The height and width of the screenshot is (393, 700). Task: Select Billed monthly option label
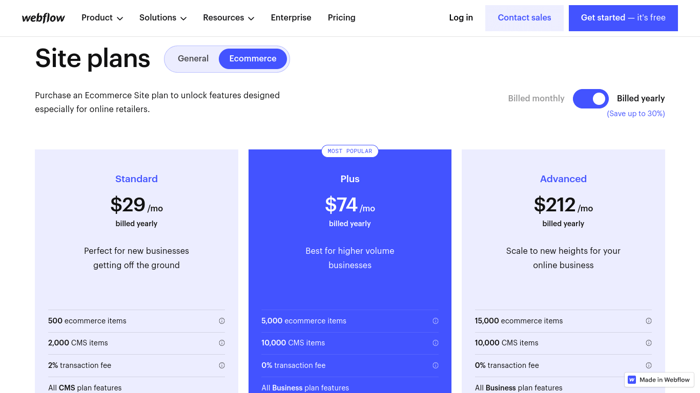click(536, 98)
